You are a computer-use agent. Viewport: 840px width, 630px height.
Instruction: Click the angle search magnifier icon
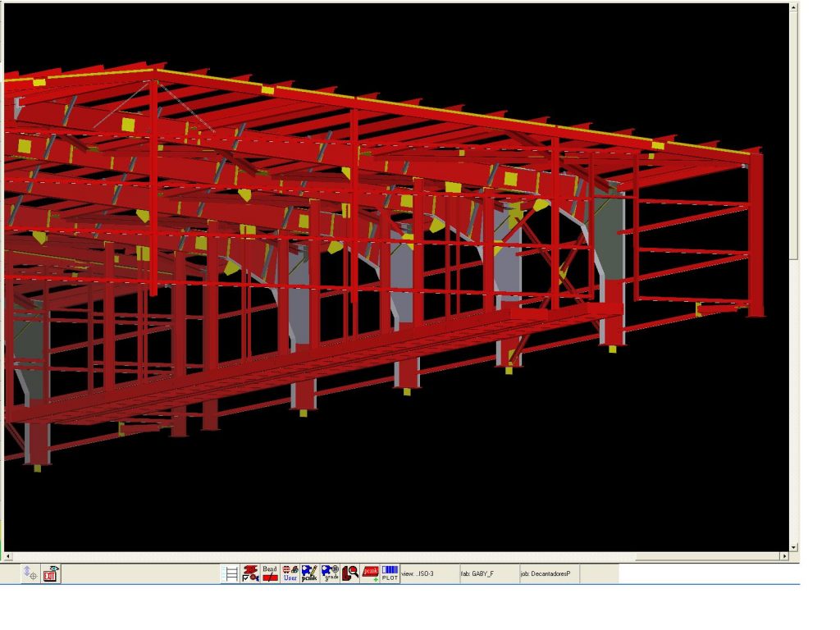tap(349, 573)
